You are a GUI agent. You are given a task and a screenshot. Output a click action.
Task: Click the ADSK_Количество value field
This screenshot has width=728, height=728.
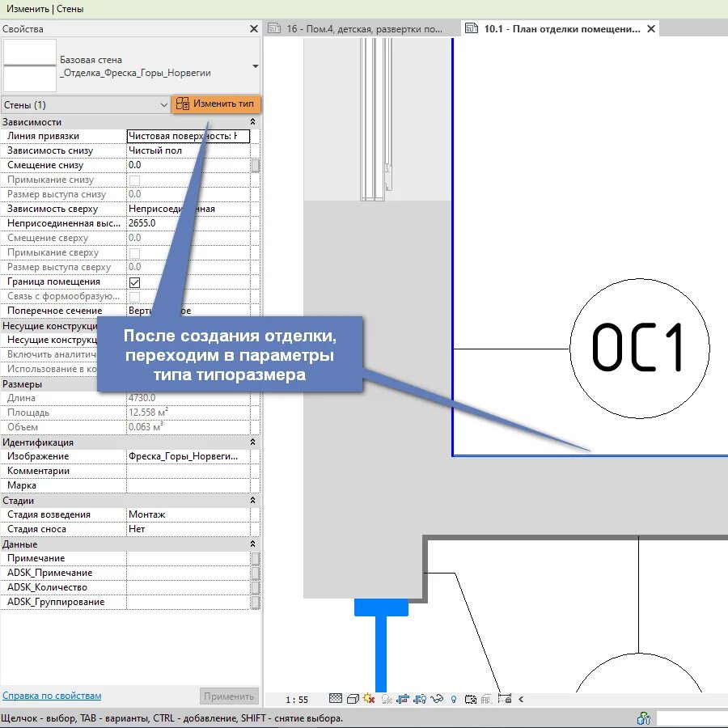point(188,587)
